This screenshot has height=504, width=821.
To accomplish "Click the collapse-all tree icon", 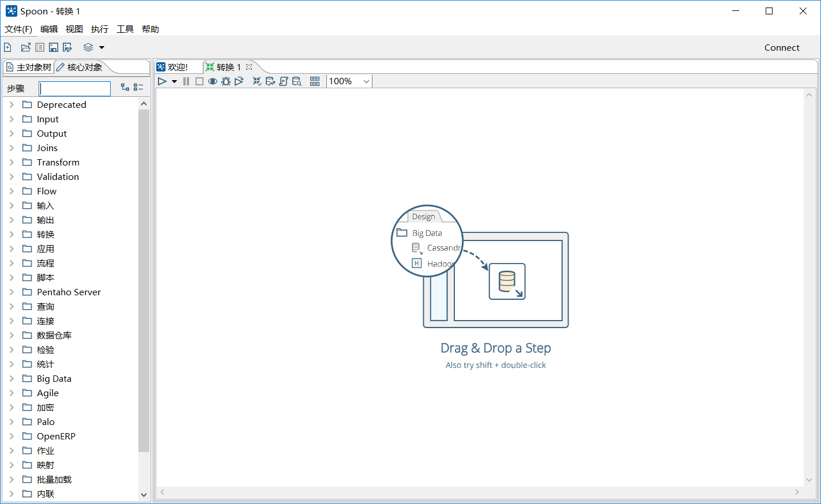I will (138, 87).
